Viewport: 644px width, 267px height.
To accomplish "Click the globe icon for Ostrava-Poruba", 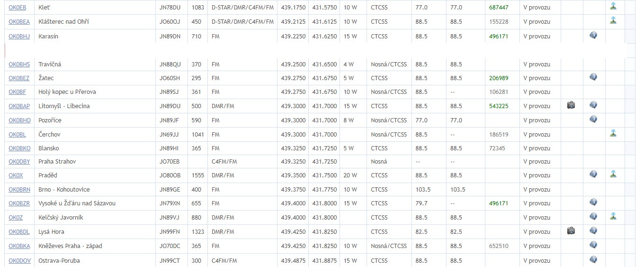I will pyautogui.click(x=593, y=260).
